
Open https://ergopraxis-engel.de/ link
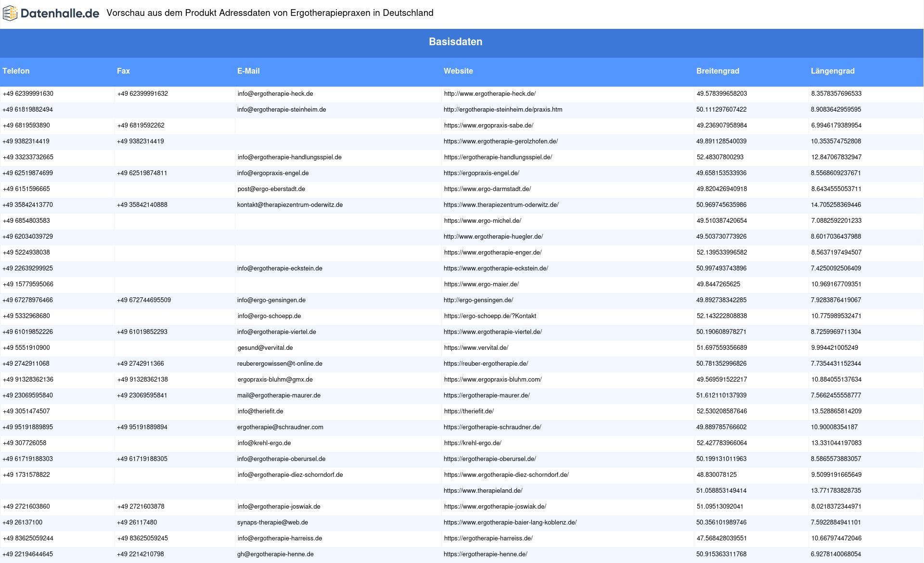pos(481,173)
